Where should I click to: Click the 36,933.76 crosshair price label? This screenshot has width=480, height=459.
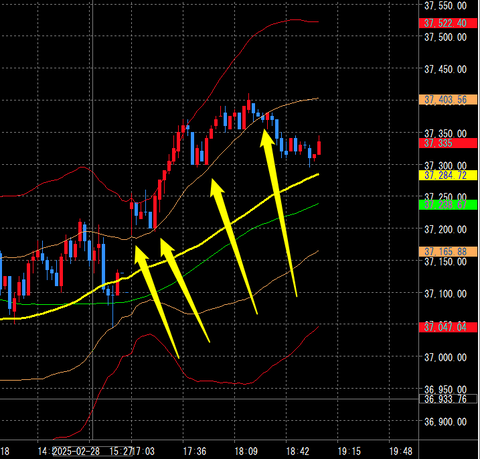point(448,399)
